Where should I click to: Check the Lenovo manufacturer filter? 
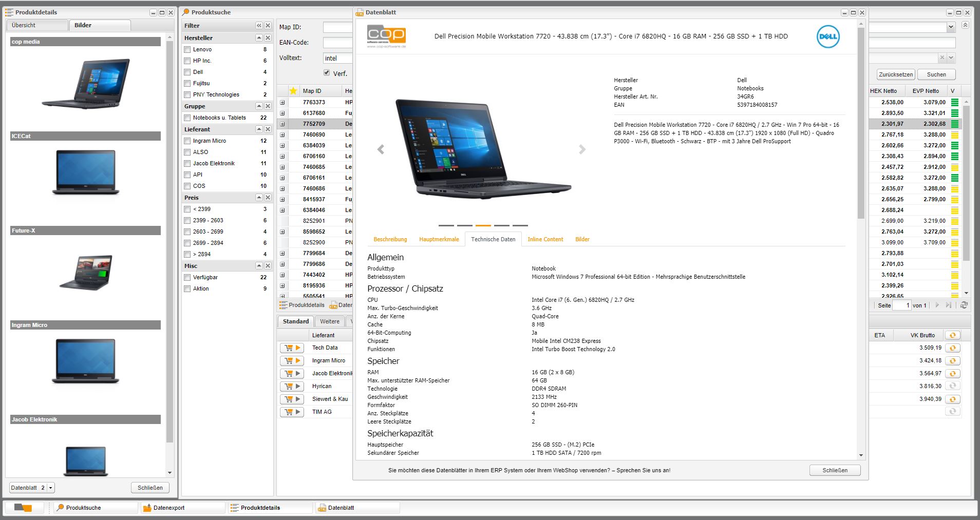point(187,50)
